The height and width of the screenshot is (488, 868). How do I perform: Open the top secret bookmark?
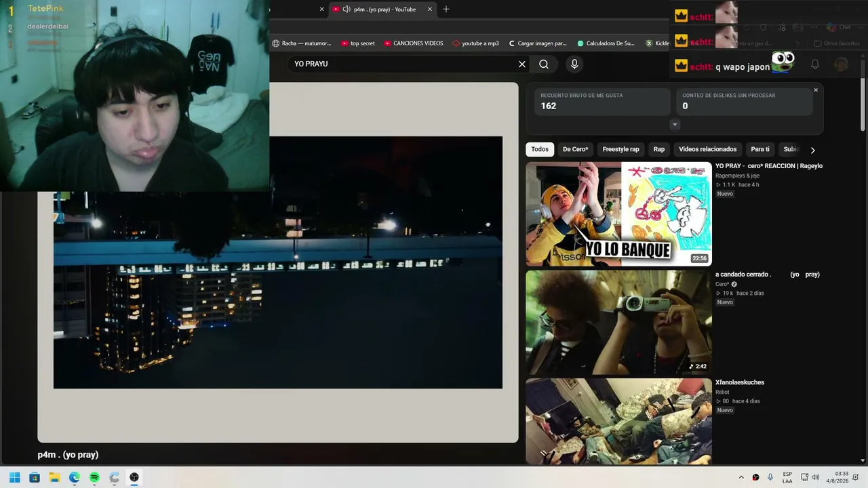pos(358,43)
